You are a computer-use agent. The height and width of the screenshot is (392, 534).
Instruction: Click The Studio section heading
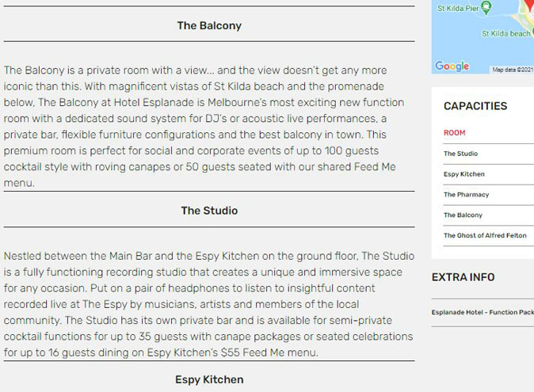pos(209,211)
